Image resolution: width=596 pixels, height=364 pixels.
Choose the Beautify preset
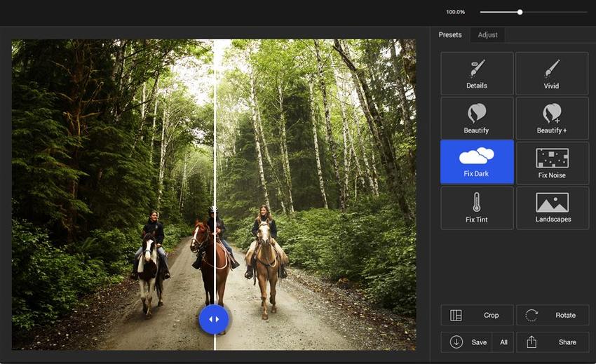[x=477, y=118]
